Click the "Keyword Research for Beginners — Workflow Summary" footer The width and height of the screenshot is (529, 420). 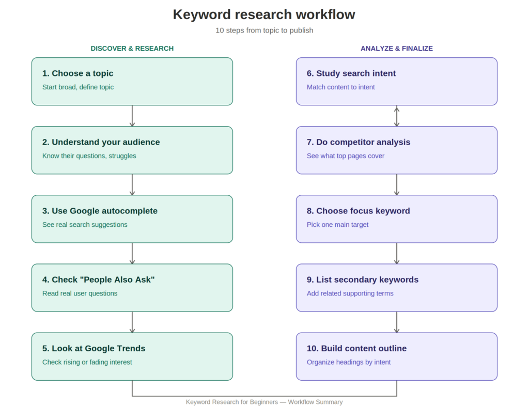click(x=264, y=402)
